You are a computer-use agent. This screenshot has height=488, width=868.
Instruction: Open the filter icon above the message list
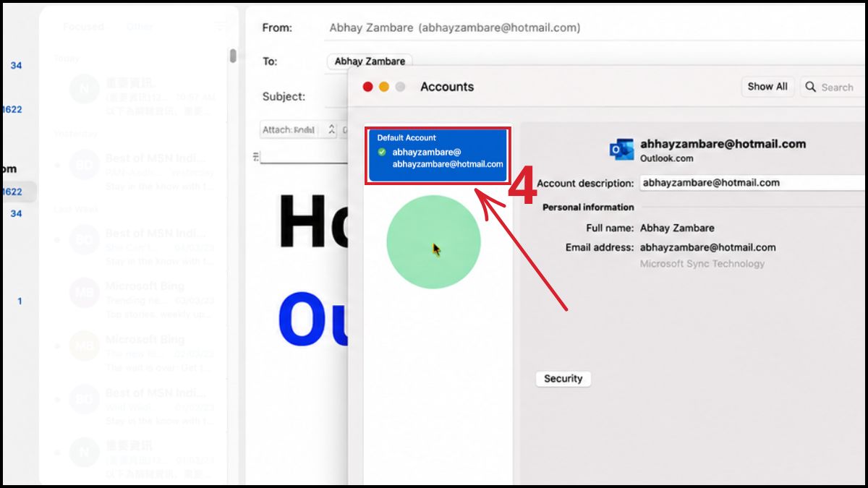[222, 27]
